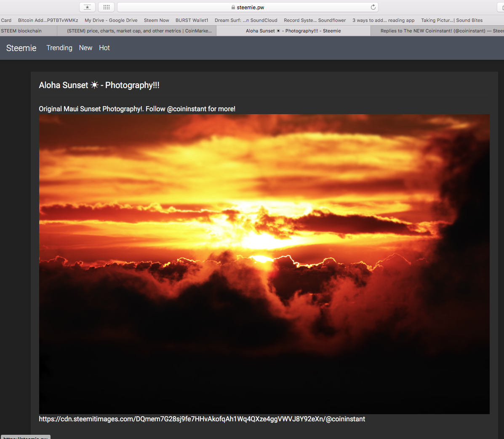Click the lock icon beside steemie.pw
The width and height of the screenshot is (504, 439).
coord(233,7)
